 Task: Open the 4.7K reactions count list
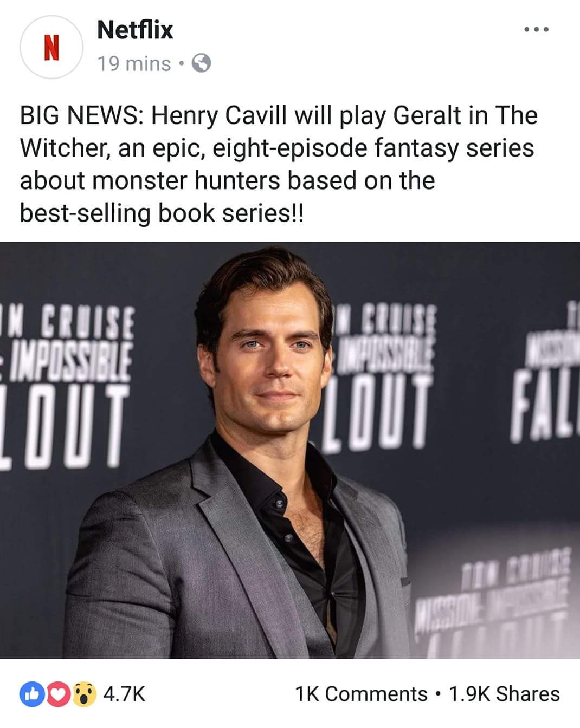pos(124,694)
